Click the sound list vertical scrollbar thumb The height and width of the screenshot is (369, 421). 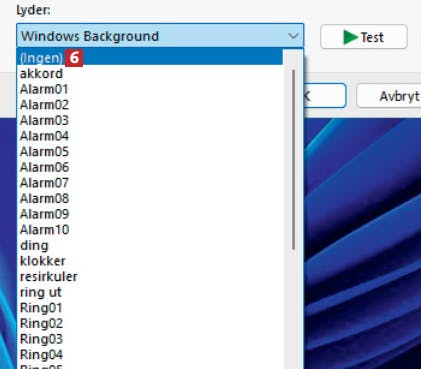pyautogui.click(x=293, y=159)
